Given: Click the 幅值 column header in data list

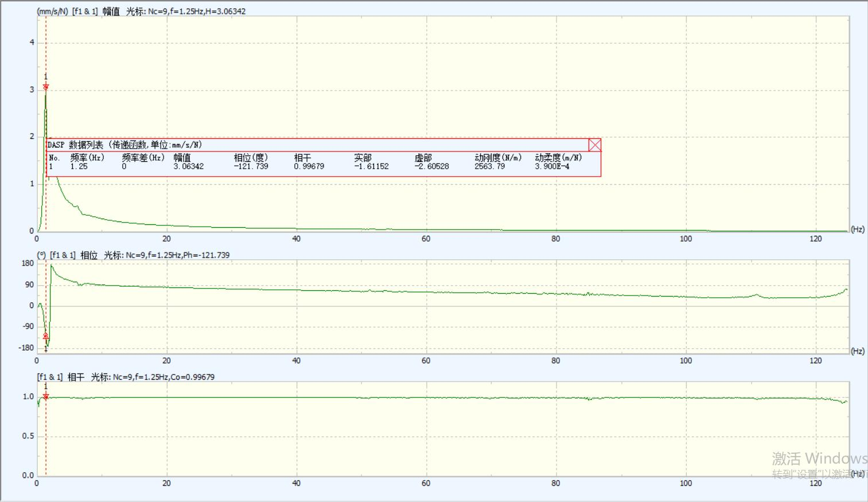Looking at the screenshot, I should [x=182, y=158].
